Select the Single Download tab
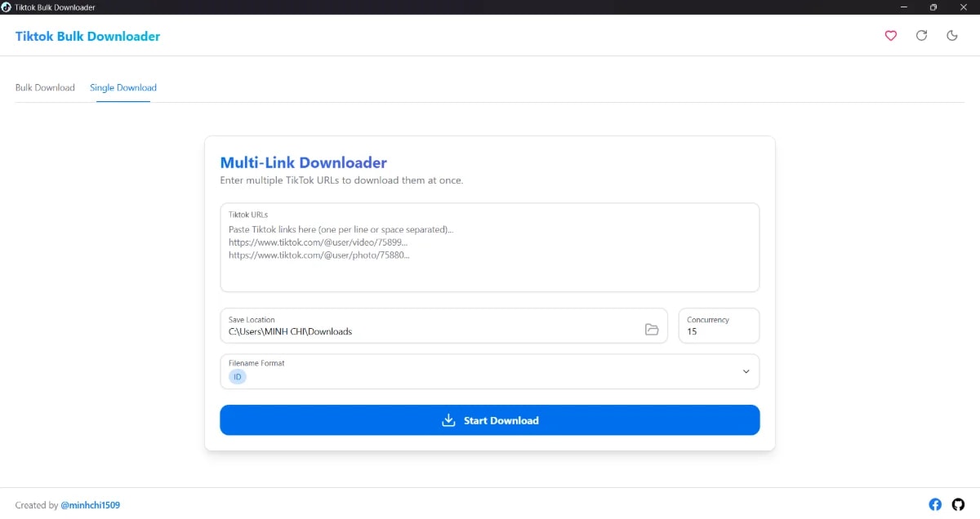Screen dimensions: 980x519 pyautogui.click(x=122, y=87)
